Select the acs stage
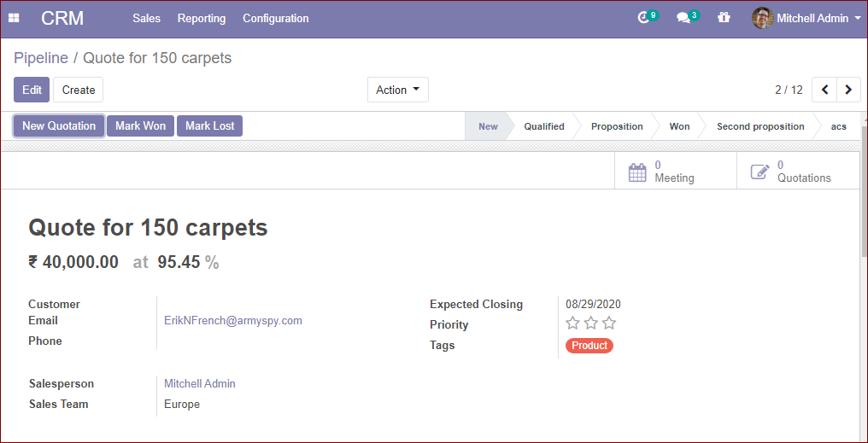The image size is (868, 443). point(839,126)
